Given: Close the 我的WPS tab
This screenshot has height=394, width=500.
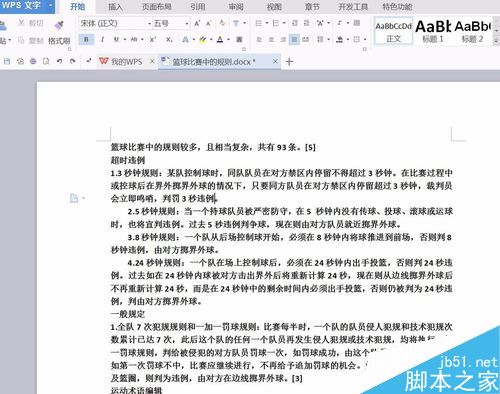Looking at the screenshot, I should (x=152, y=61).
